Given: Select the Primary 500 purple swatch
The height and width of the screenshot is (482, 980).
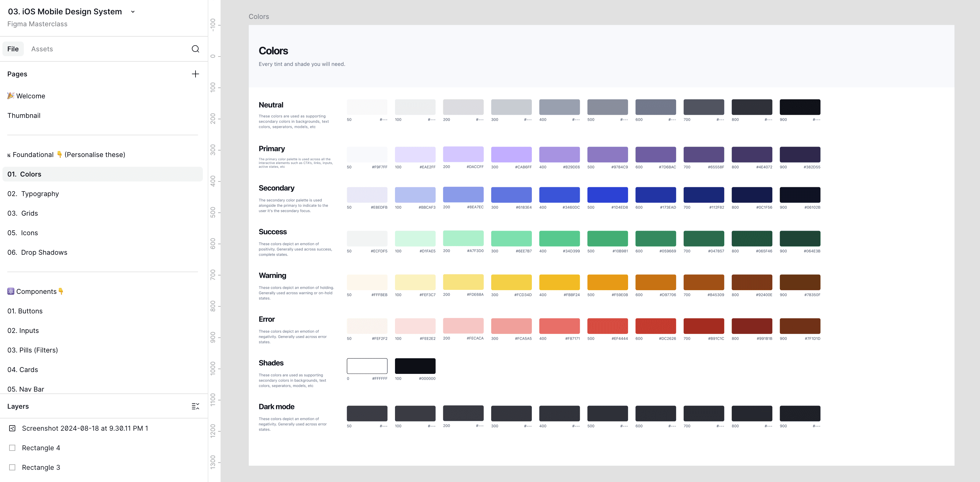Looking at the screenshot, I should 607,155.
